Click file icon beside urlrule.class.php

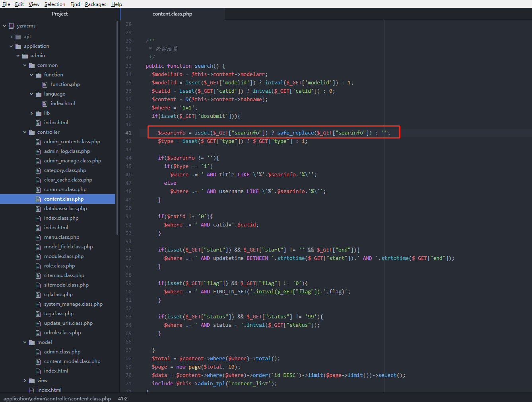pos(38,333)
